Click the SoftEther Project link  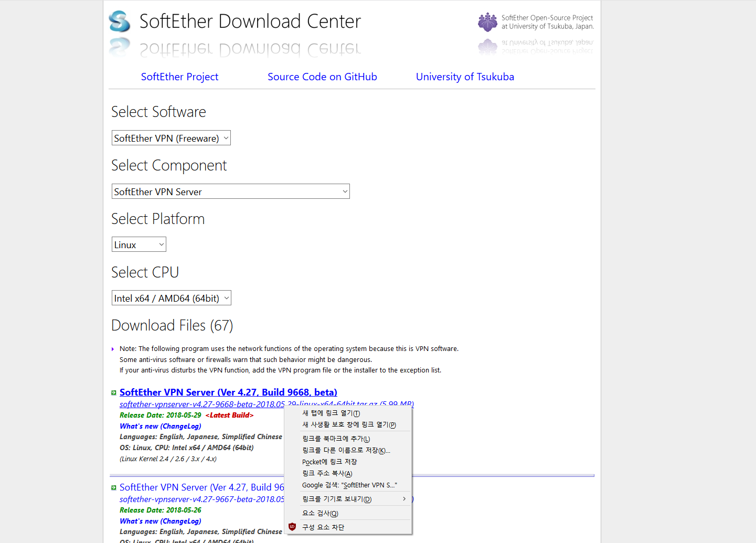tap(179, 77)
